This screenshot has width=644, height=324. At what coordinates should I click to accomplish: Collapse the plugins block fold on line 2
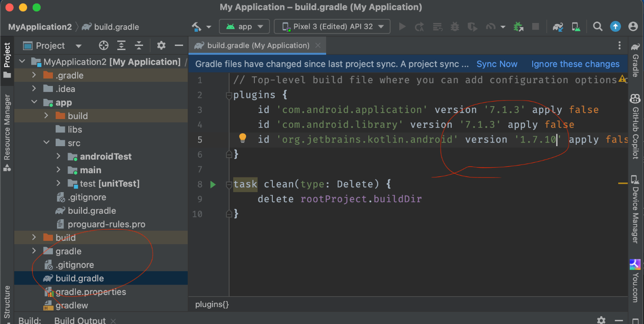pos(229,96)
